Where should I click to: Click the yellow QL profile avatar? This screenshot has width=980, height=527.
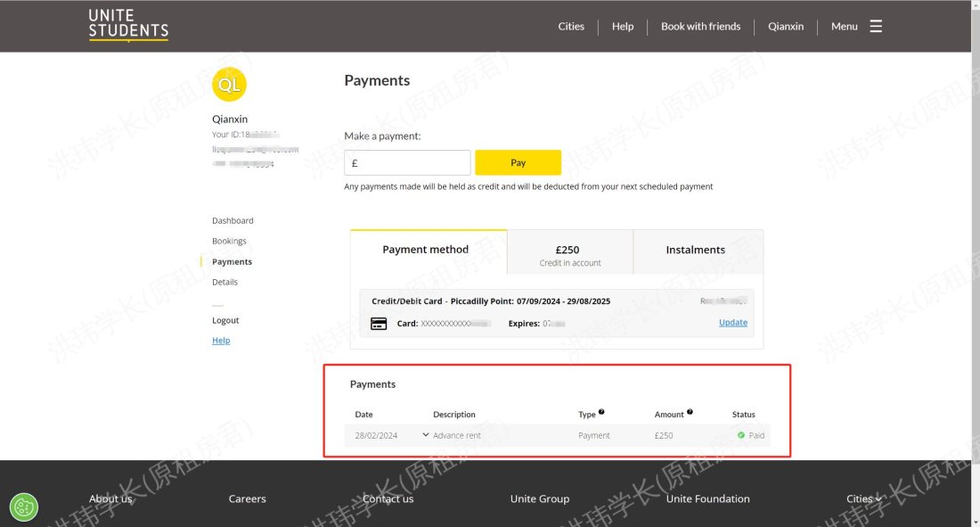click(x=229, y=85)
